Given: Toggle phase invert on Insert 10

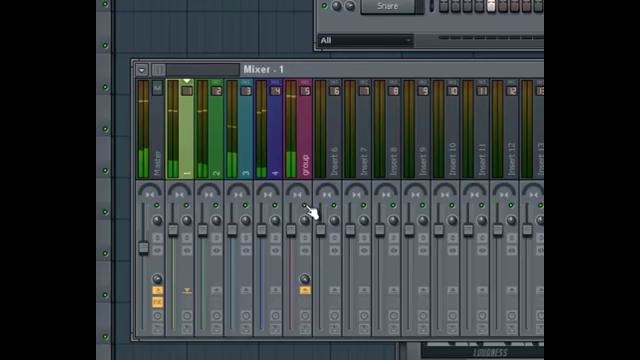Looking at the screenshot, I should click(x=452, y=238).
